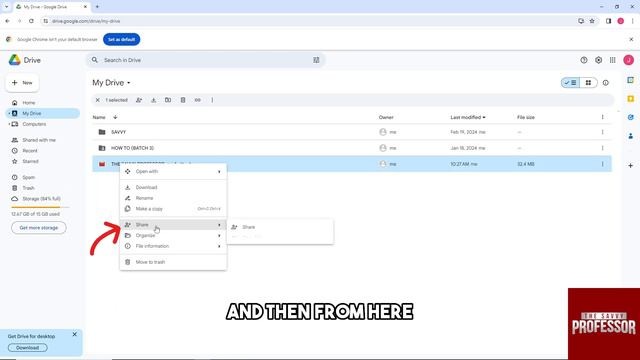Screen dimensions: 640x360
Task: Go to Home in sidebar
Action: [43, 103]
